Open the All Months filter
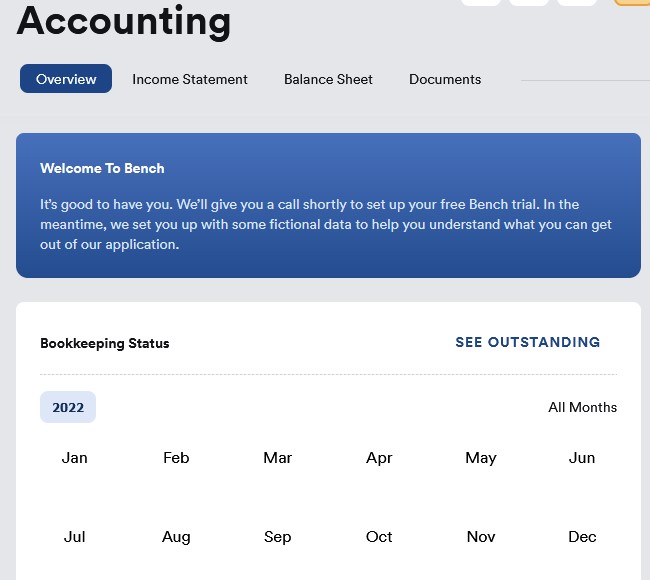 (582, 407)
